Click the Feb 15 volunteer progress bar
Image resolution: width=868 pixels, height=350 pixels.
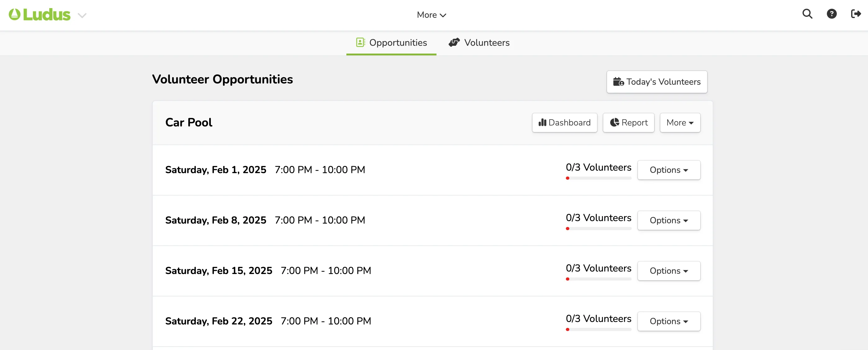point(598,279)
